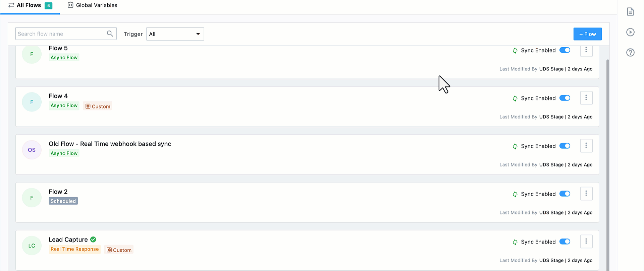644x271 pixels.
Task: Click the document icon in right sidebar
Action: coord(630,12)
